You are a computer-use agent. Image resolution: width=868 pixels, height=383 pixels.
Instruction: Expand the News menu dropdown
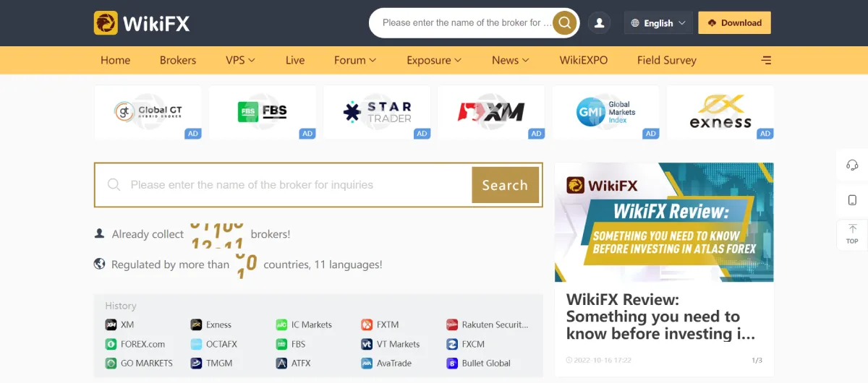coord(511,60)
